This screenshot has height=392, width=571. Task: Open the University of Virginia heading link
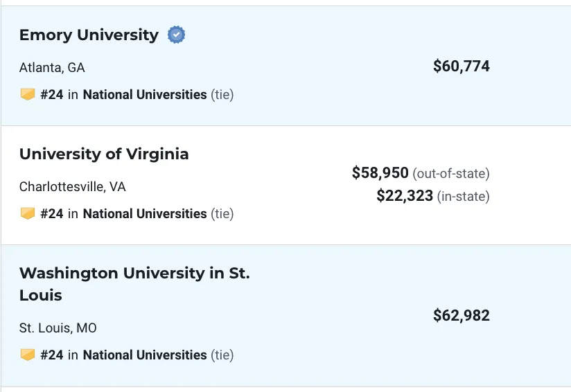click(104, 154)
